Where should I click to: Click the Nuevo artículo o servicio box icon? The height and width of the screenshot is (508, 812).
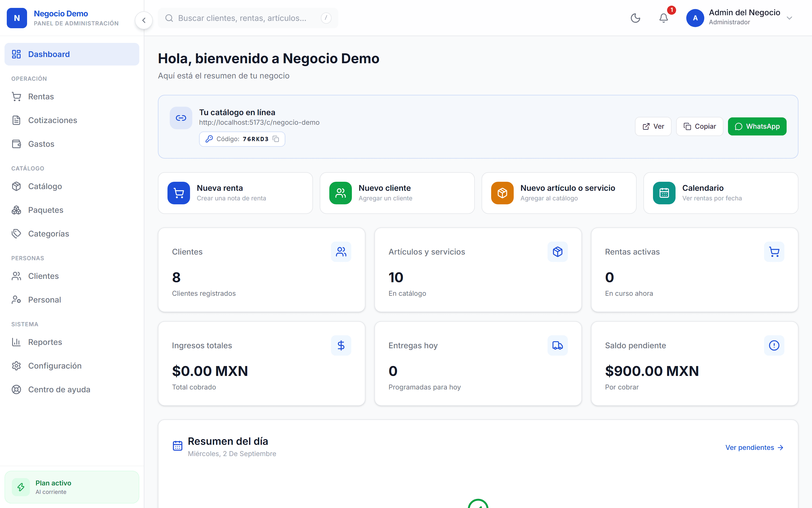tap(502, 193)
